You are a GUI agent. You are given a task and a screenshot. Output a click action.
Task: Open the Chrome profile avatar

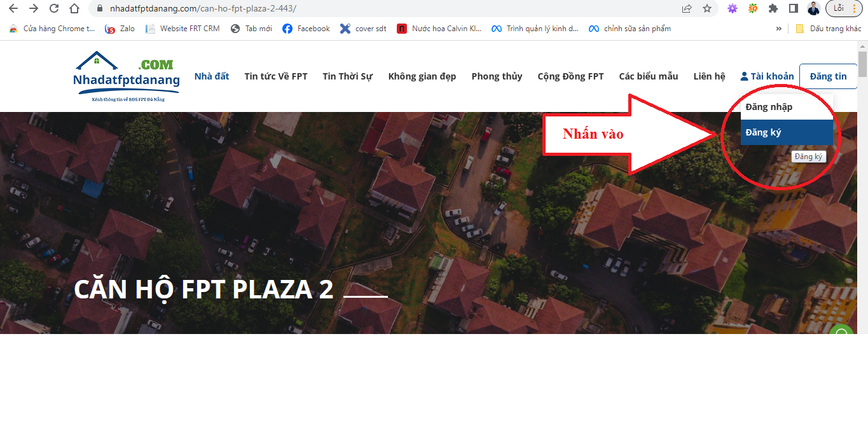(814, 9)
